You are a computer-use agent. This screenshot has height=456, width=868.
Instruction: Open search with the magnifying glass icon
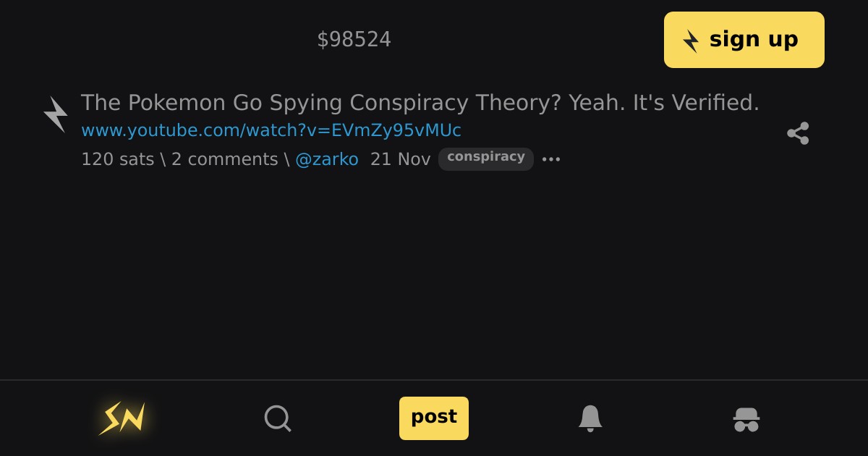click(x=278, y=418)
